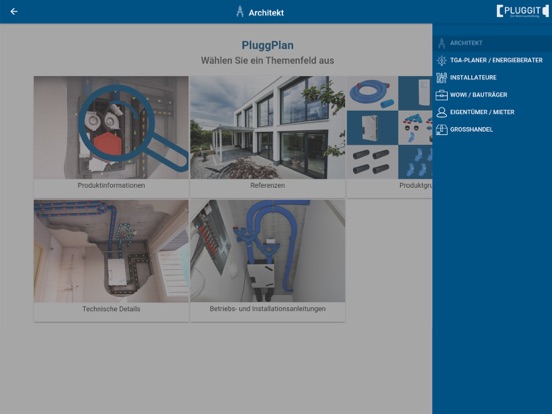Click 'Wählen Sie ein Themenfeld aus' text
Viewport: 552px width, 414px height.
point(268,61)
